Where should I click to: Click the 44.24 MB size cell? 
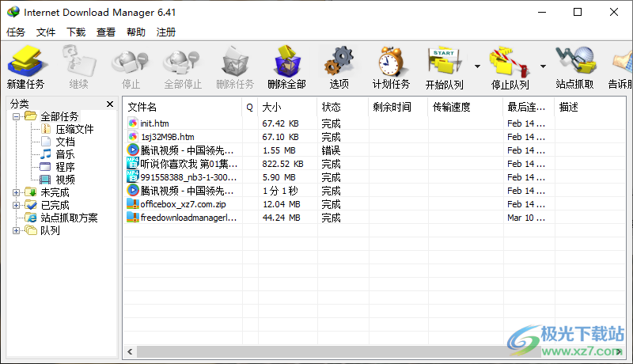point(282,218)
